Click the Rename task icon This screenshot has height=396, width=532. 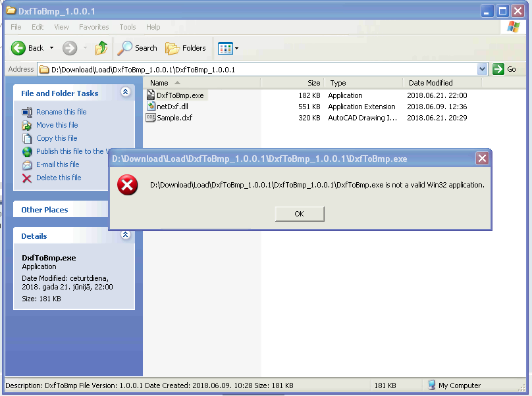click(27, 112)
